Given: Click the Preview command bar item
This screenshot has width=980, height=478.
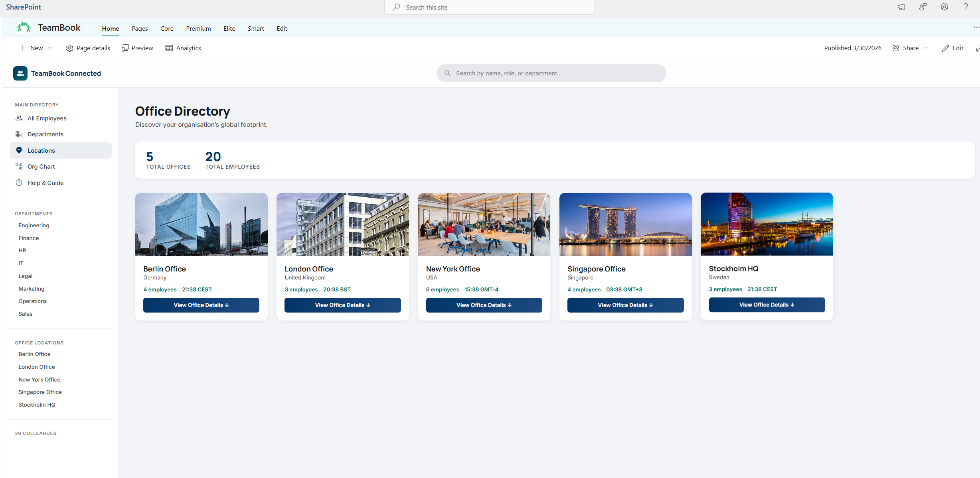Looking at the screenshot, I should tap(137, 48).
